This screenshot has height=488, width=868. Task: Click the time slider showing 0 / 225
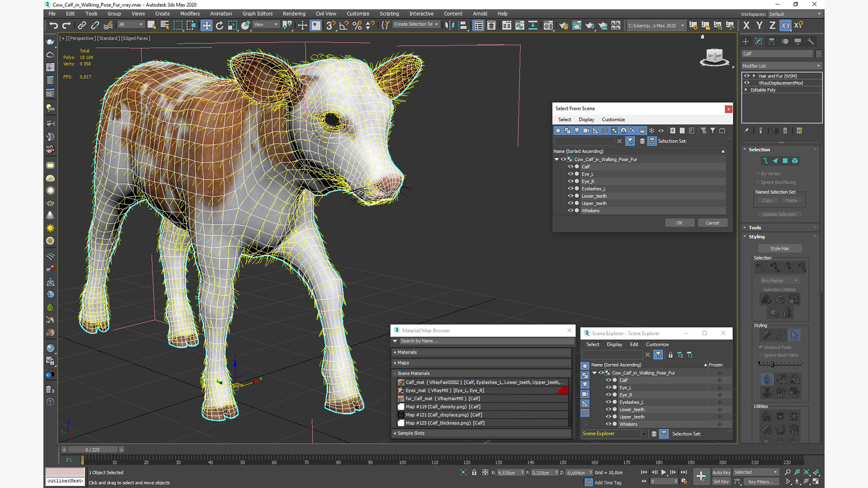coord(92,450)
